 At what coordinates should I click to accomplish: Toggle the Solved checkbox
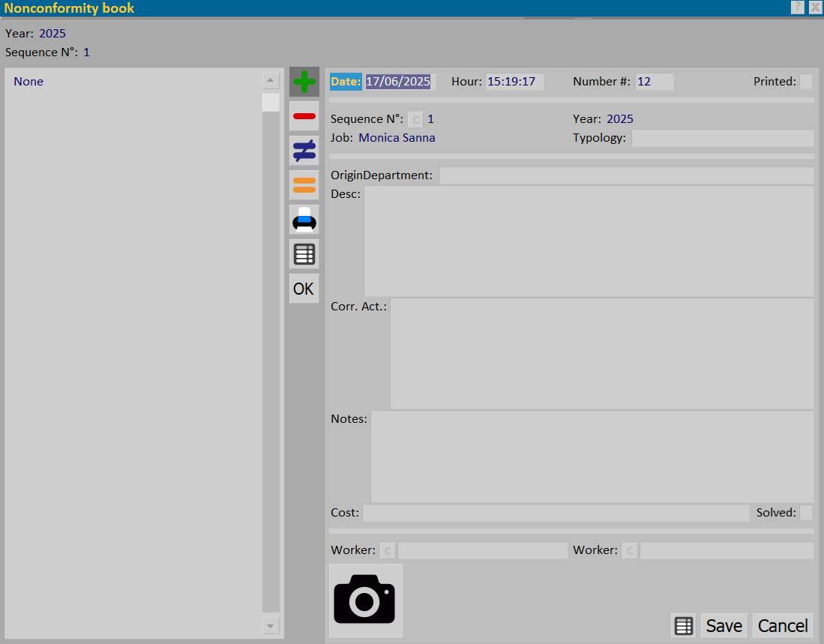806,512
